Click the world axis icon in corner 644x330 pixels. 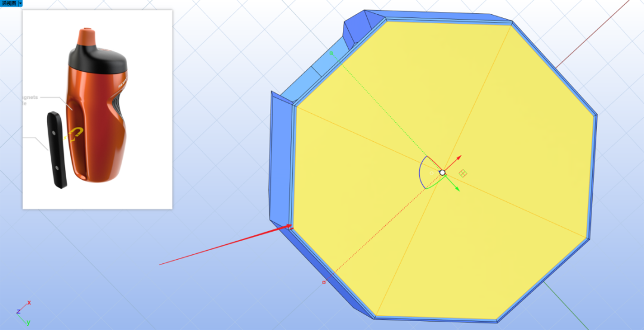23,312
